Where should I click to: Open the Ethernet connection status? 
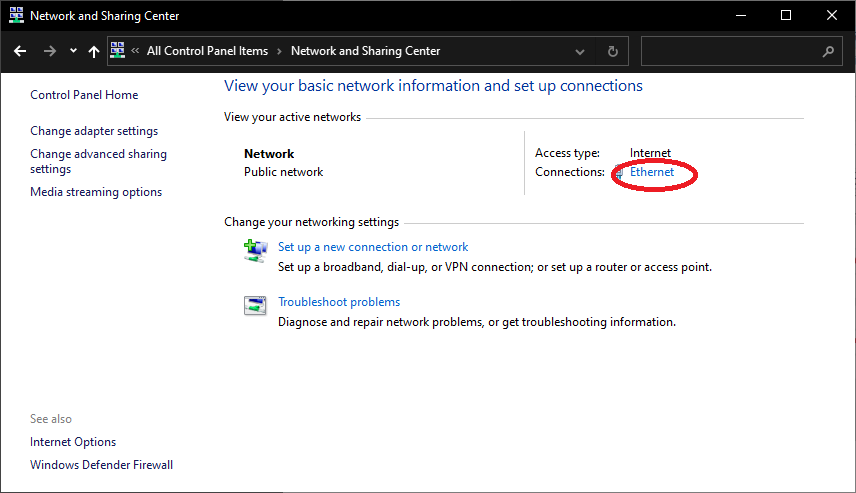pyautogui.click(x=652, y=172)
